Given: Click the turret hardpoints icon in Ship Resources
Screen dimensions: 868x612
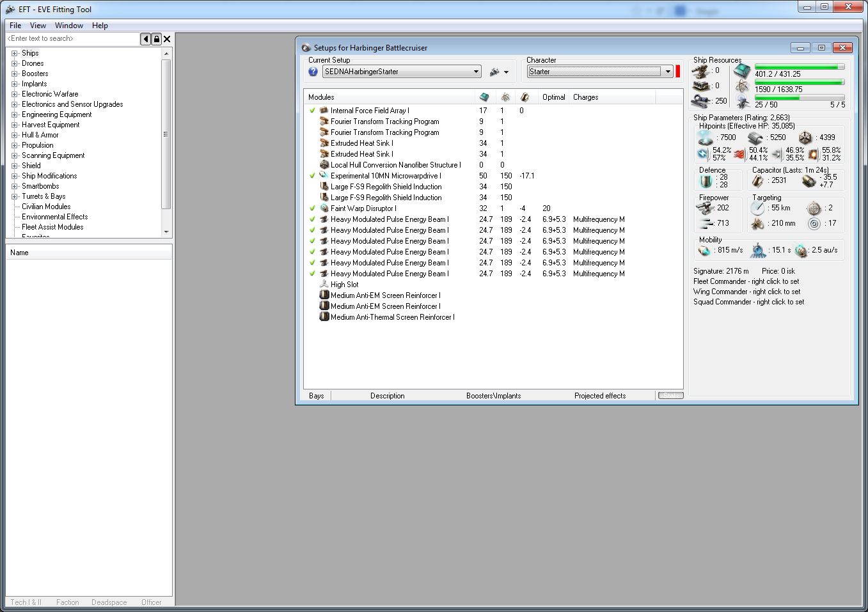Looking at the screenshot, I should pos(702,71).
